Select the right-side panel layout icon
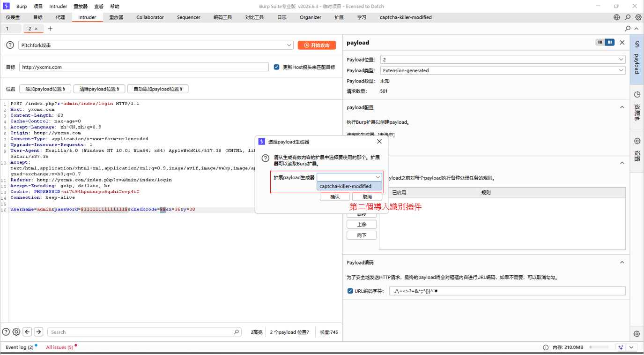Viewport: 644px width, 355px height. tap(609, 42)
